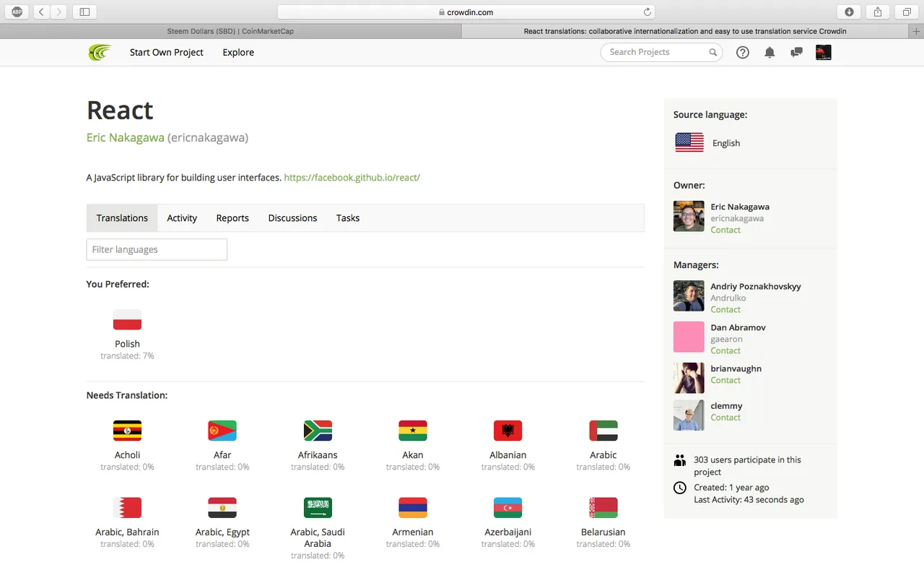Select the Acholi flag icon

coord(127,431)
